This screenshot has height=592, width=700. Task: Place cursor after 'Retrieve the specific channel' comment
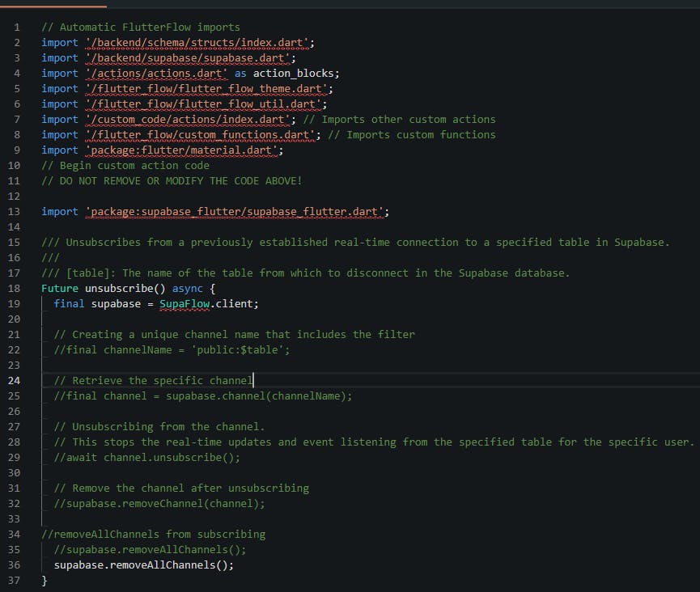253,380
